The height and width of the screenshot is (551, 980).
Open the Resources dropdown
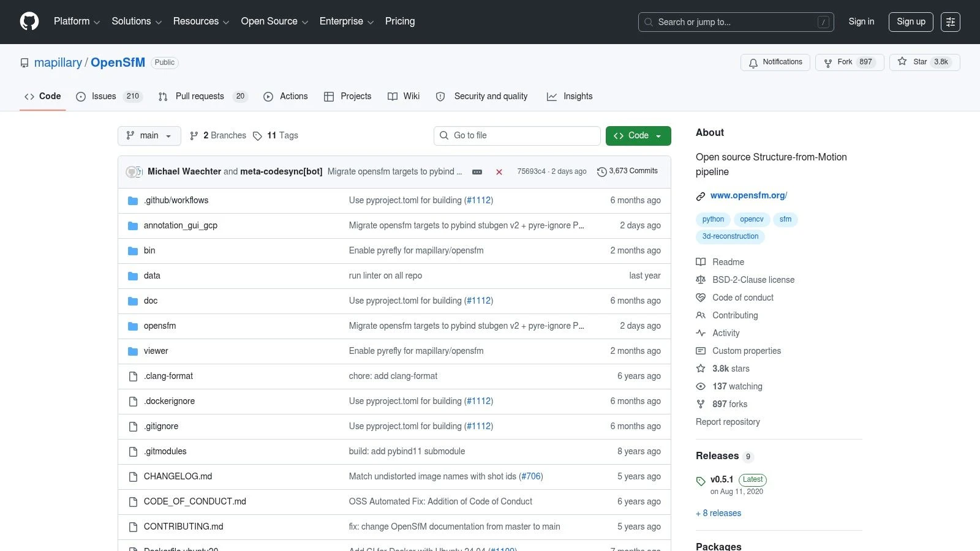point(201,21)
